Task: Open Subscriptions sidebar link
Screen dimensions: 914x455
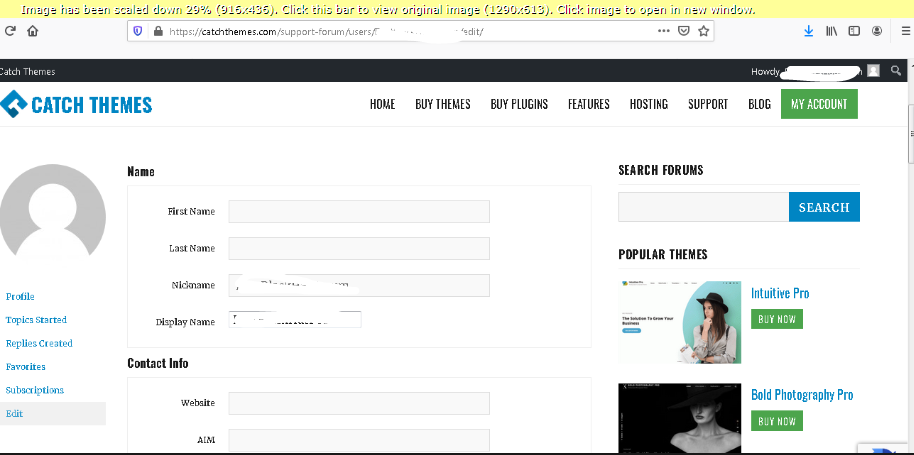Action: [35, 390]
